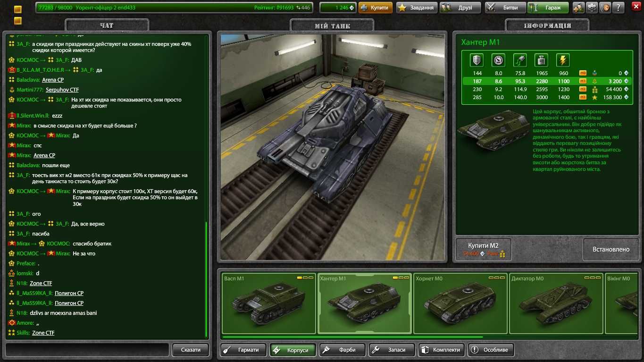Open help with the question mark icon
This screenshot has width=644, height=362.
pos(619,8)
